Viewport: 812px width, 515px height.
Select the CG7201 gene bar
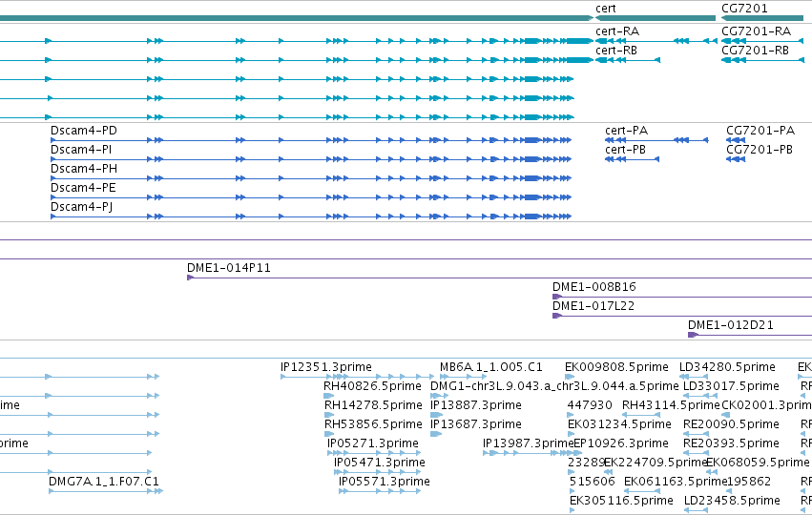coord(762,18)
